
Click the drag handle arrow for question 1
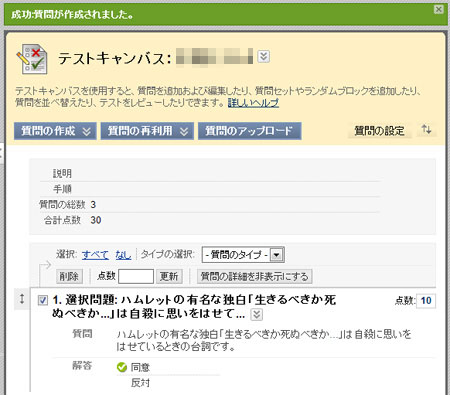pyautogui.click(x=22, y=298)
